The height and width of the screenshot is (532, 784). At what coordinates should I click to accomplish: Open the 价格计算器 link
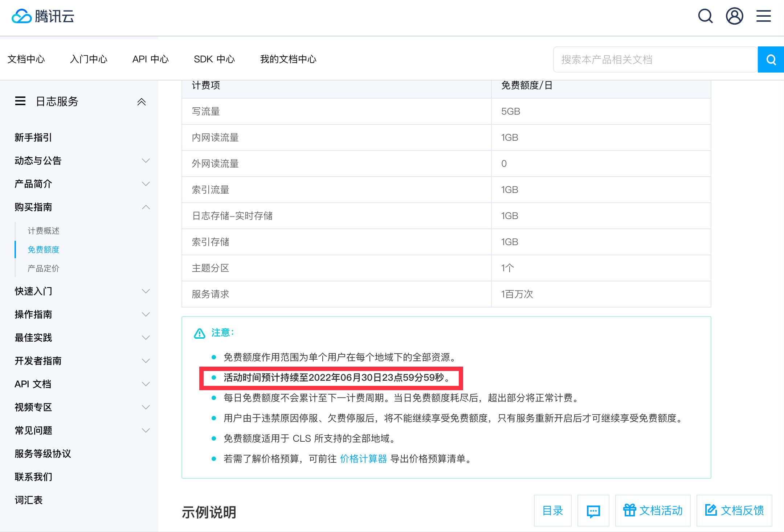pyautogui.click(x=363, y=458)
